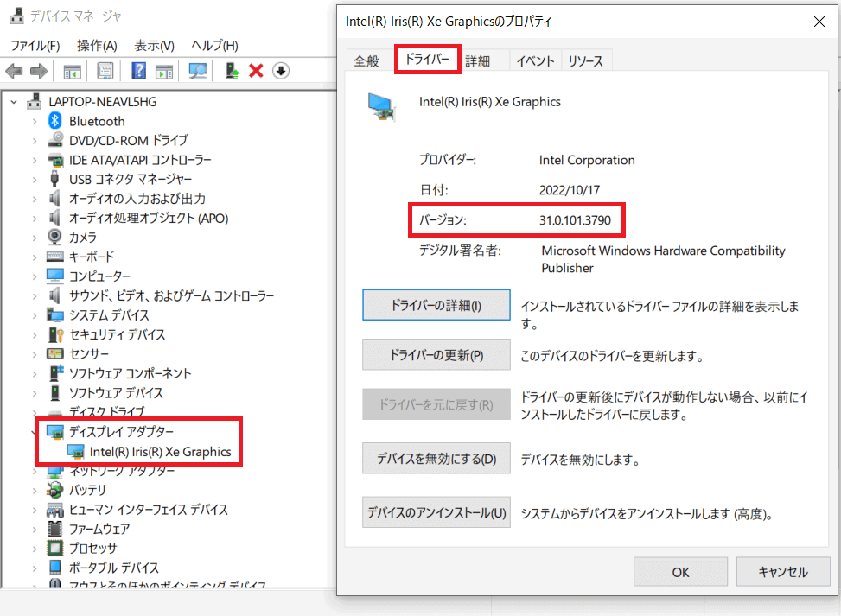Image resolution: width=841 pixels, height=616 pixels.
Task: Click the keyboard device icon
Action: (54, 257)
